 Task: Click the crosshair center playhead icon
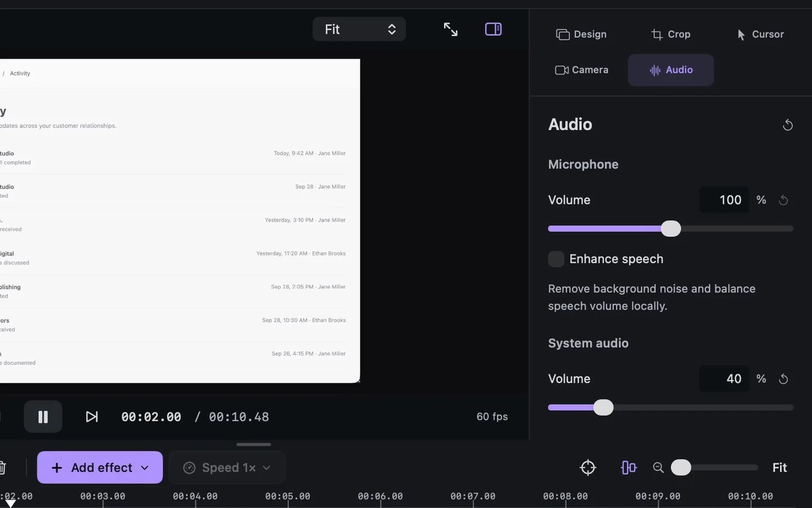click(x=588, y=467)
